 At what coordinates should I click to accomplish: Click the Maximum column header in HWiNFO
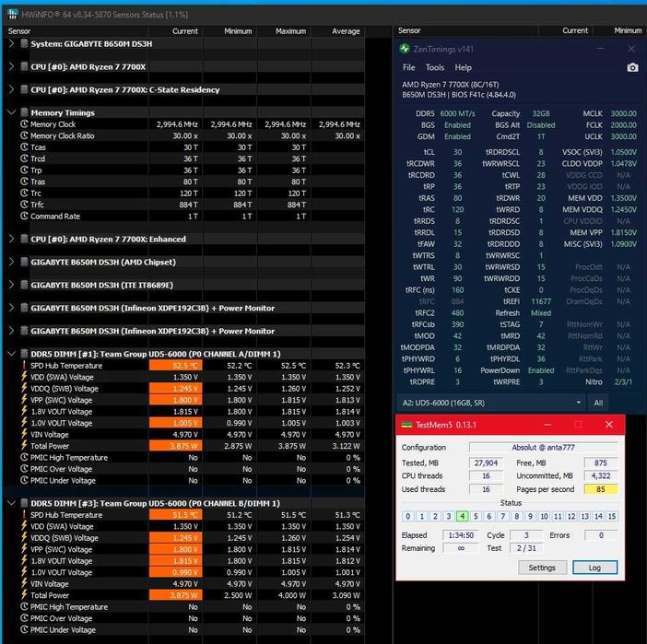point(284,31)
